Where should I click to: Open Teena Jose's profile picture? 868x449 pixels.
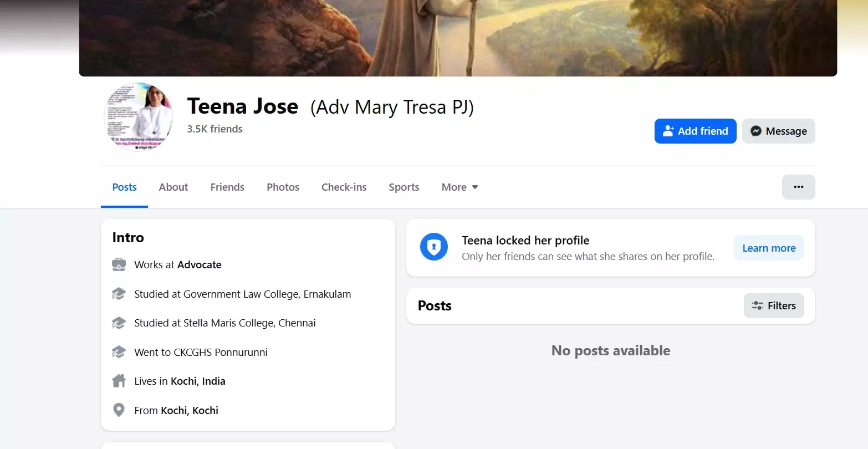point(138,117)
